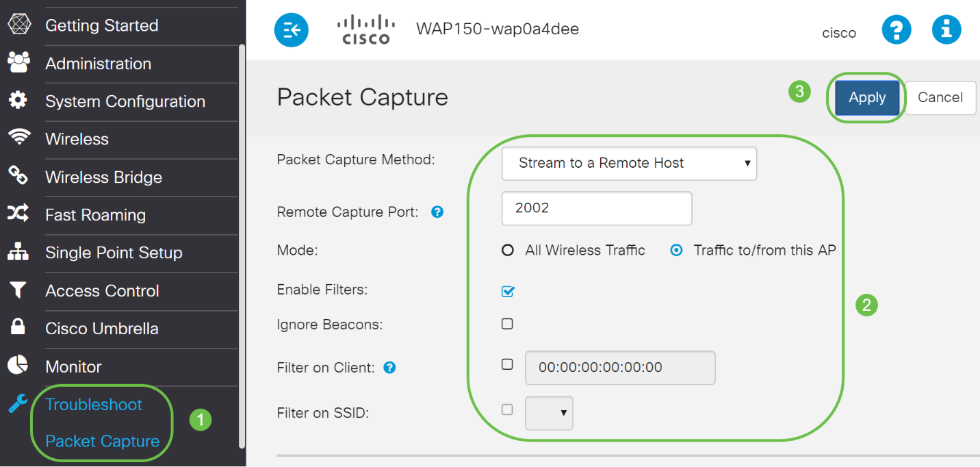Click the info icon in header
The height and width of the screenshot is (467, 980).
click(946, 30)
